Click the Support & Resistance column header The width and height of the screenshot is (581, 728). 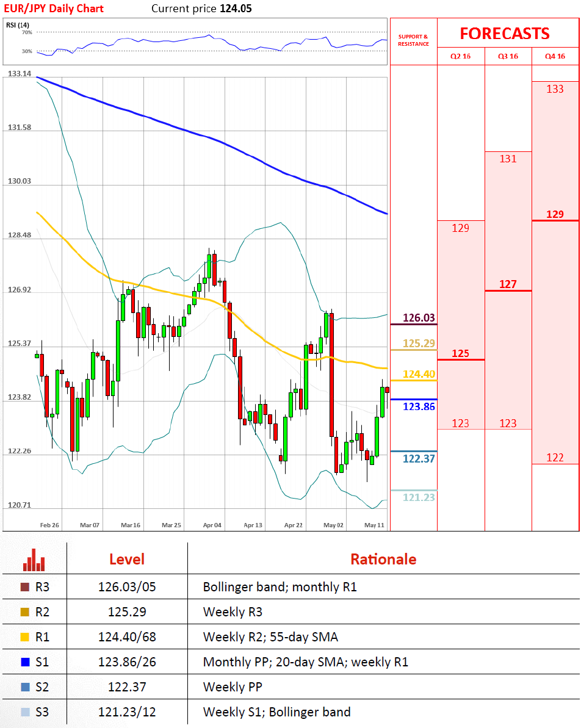413,40
